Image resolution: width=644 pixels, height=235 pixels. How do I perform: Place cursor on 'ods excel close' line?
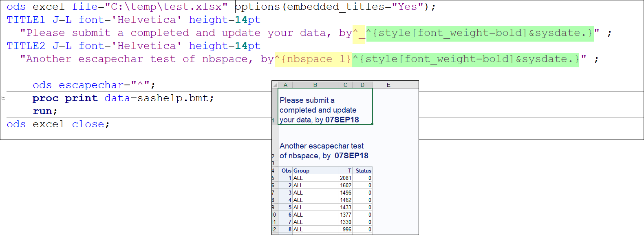[58, 124]
